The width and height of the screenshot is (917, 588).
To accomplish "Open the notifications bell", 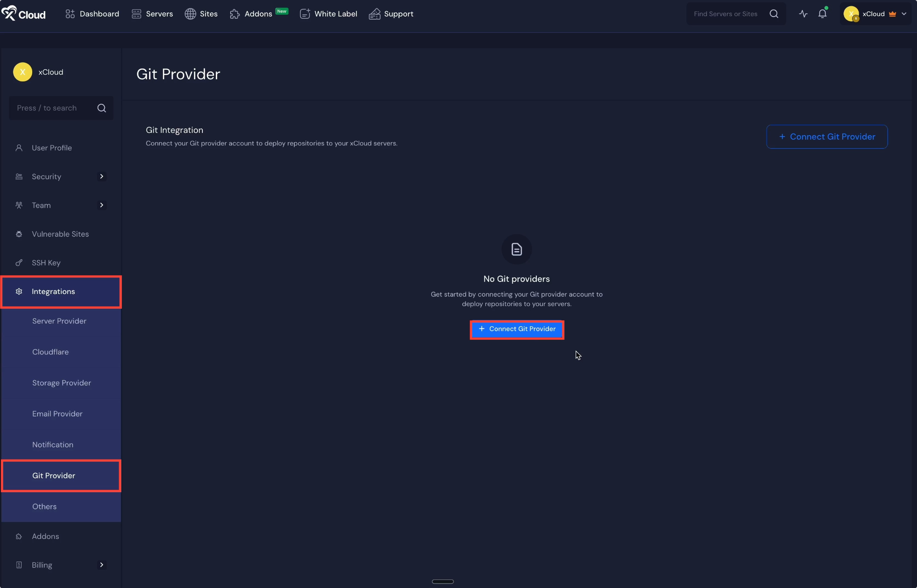I will pos(822,14).
